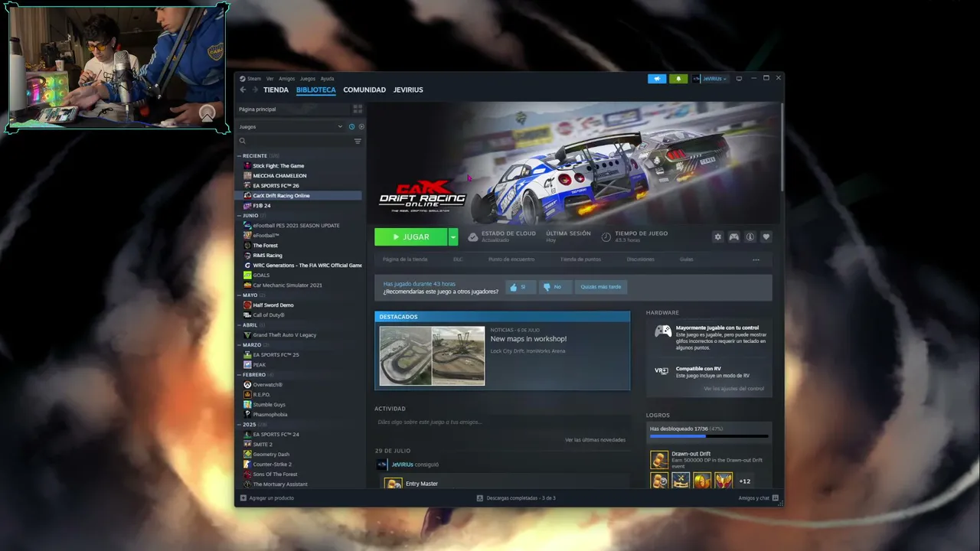Open the green notifications bell
Image resolution: width=980 pixels, height=551 pixels.
point(678,79)
